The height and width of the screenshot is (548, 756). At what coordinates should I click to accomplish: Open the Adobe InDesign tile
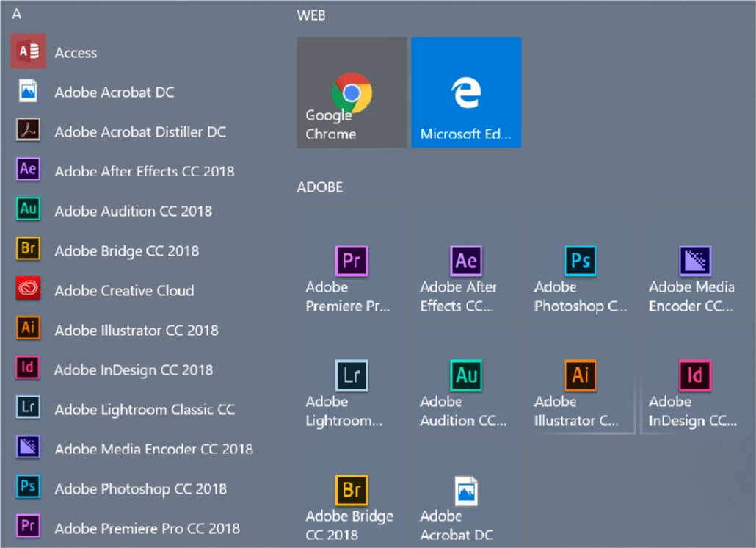[695, 379]
